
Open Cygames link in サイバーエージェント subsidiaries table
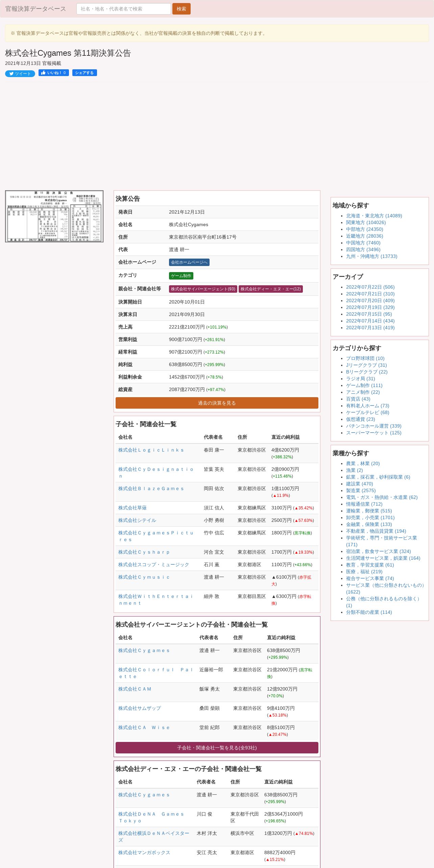point(144,651)
